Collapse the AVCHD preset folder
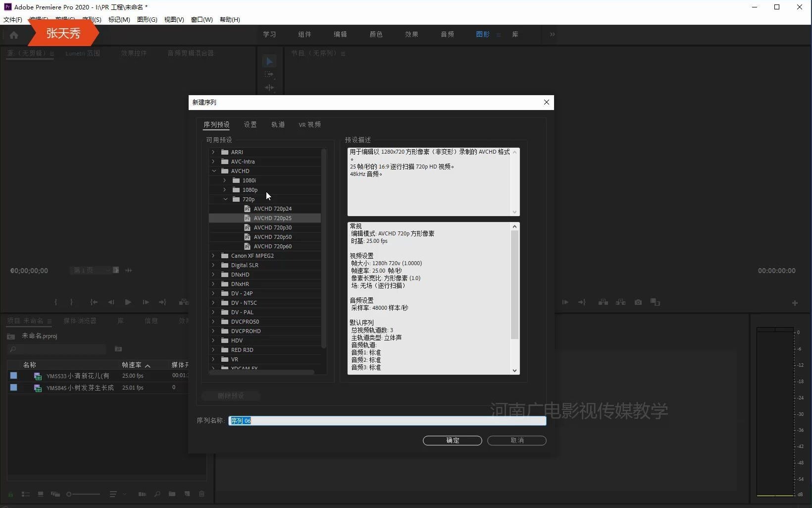Viewport: 812px width, 508px height. pos(213,171)
